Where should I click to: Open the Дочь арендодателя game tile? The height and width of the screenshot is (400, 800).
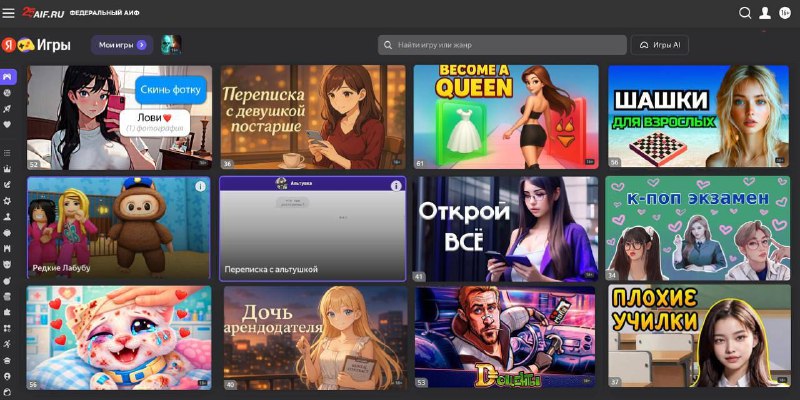point(315,338)
